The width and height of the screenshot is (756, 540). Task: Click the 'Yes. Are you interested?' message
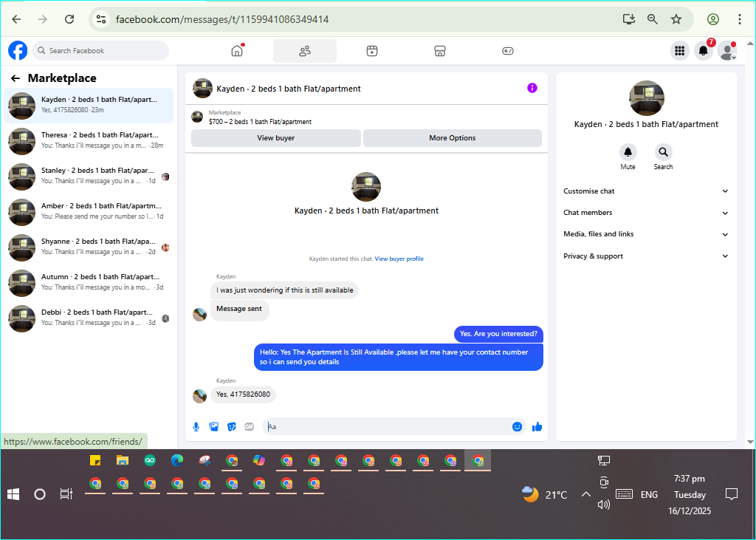coord(498,334)
